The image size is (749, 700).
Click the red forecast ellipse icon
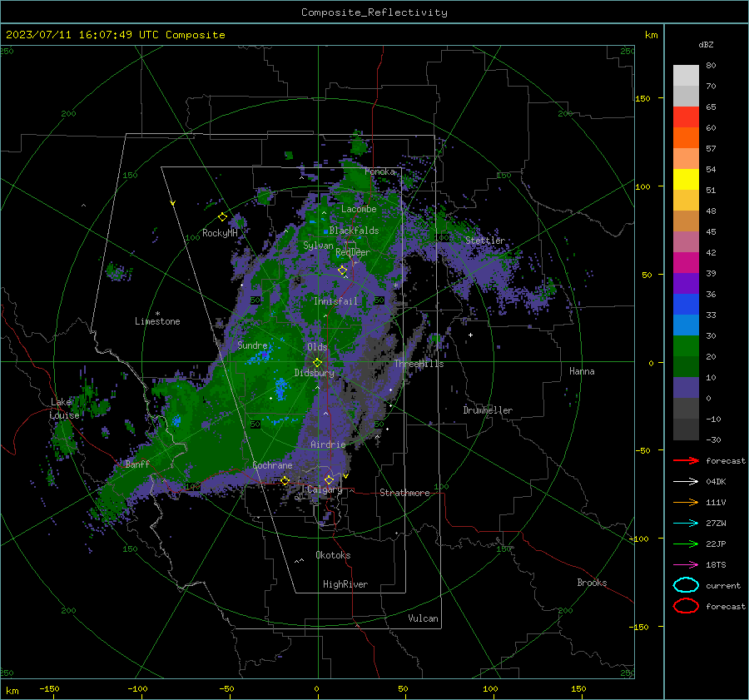point(686,606)
